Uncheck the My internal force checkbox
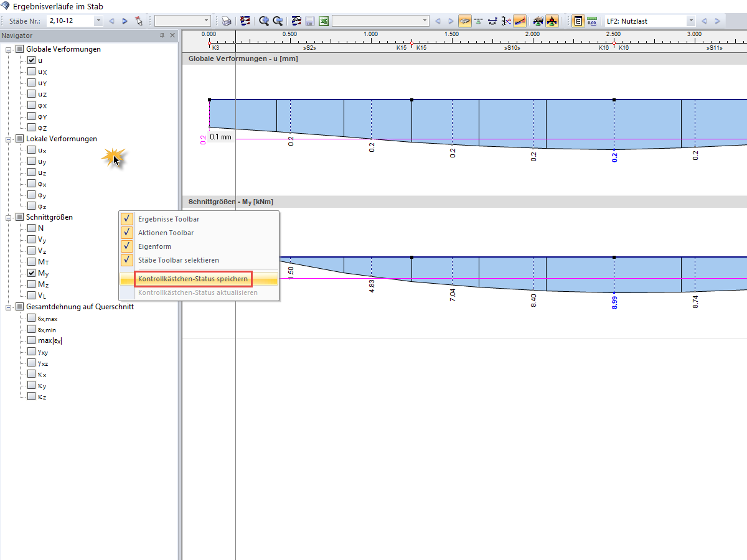 pos(31,273)
